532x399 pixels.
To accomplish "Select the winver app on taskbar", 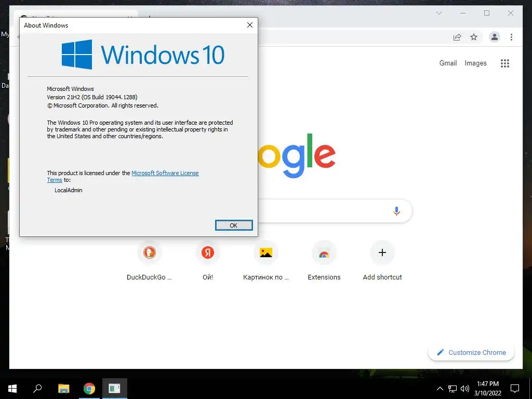I will tap(115, 389).
